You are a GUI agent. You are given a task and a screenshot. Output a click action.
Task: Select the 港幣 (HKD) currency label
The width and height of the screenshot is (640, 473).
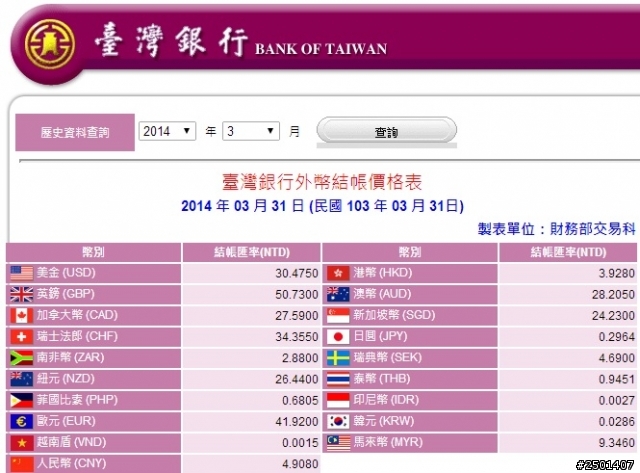pos(383,273)
